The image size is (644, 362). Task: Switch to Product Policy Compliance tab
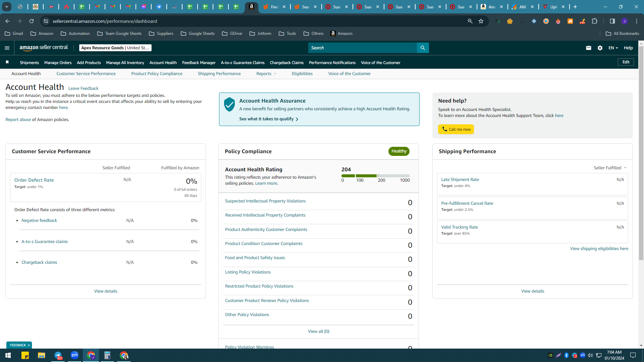157,74
